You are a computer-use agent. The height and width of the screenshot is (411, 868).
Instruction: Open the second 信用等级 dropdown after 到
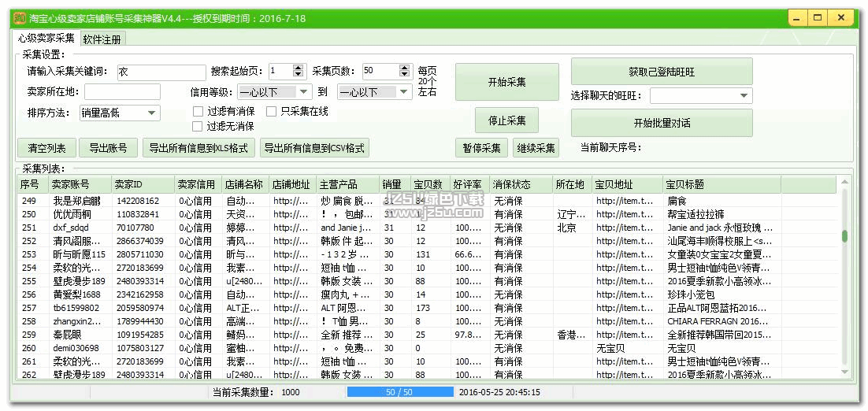point(375,92)
